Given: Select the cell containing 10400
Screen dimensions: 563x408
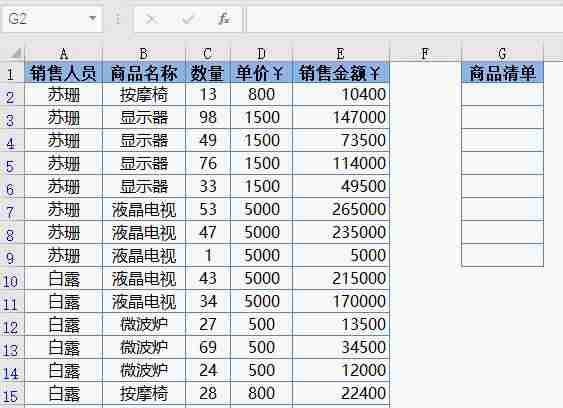Looking at the screenshot, I should click(x=341, y=95).
